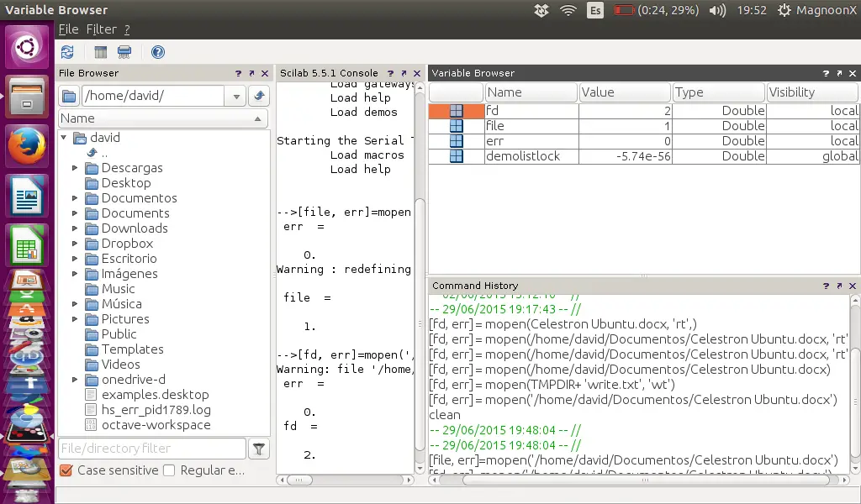
Task: Launch Firefox from the Ubuntu launcher
Action: (26, 146)
